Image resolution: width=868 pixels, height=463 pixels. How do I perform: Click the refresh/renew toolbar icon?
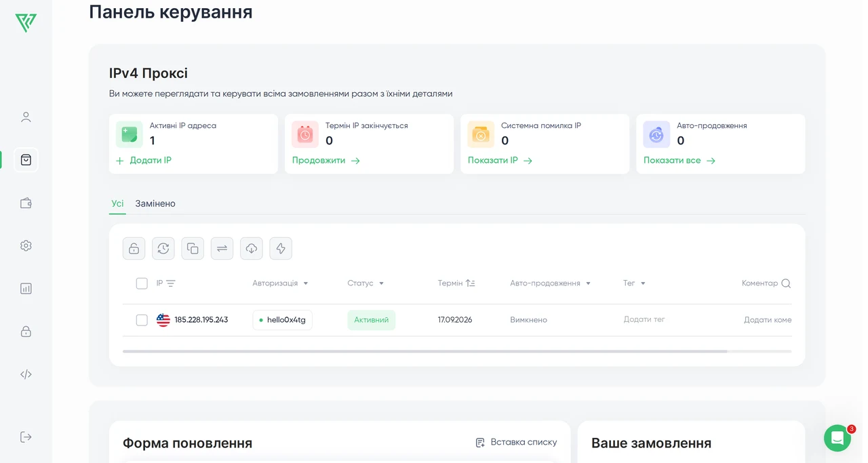tap(163, 248)
